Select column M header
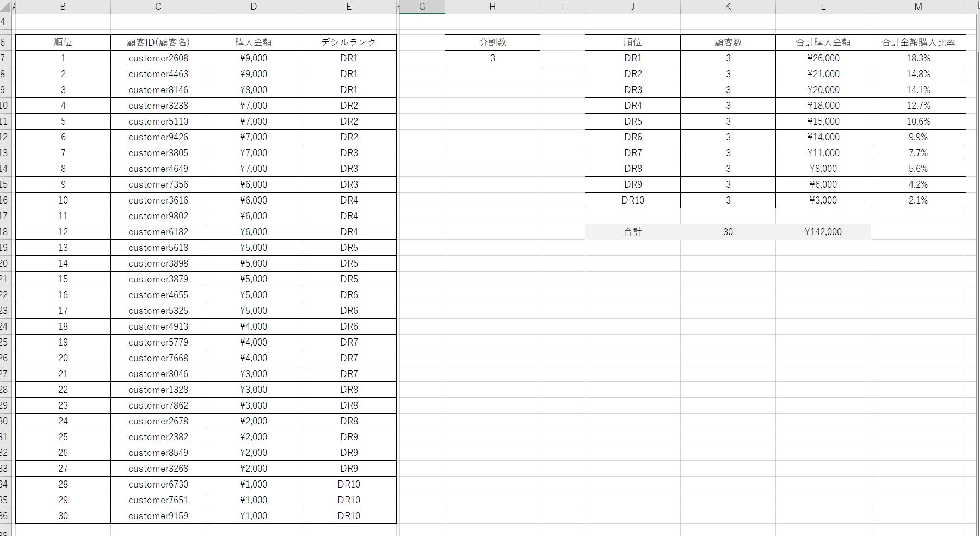The width and height of the screenshot is (980, 536). (x=918, y=7)
